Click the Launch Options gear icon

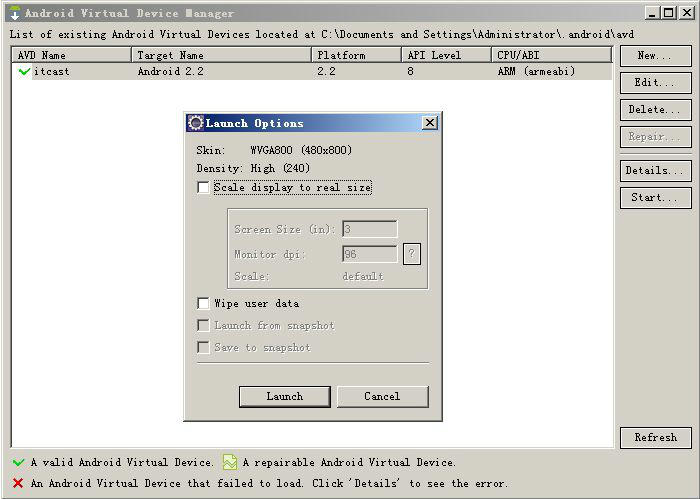click(196, 123)
